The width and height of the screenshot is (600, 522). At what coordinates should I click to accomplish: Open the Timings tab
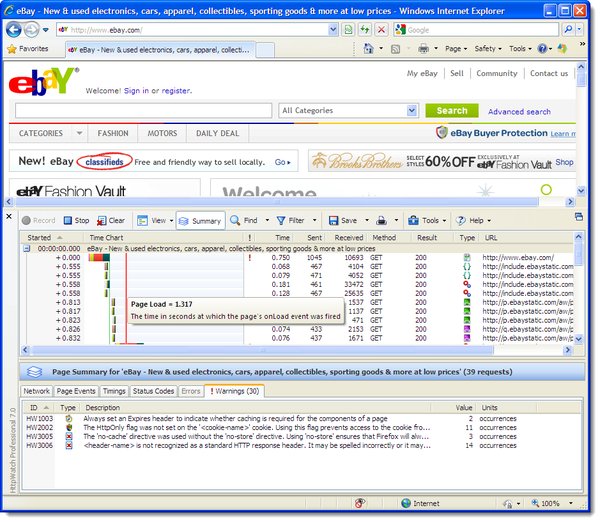click(x=114, y=391)
